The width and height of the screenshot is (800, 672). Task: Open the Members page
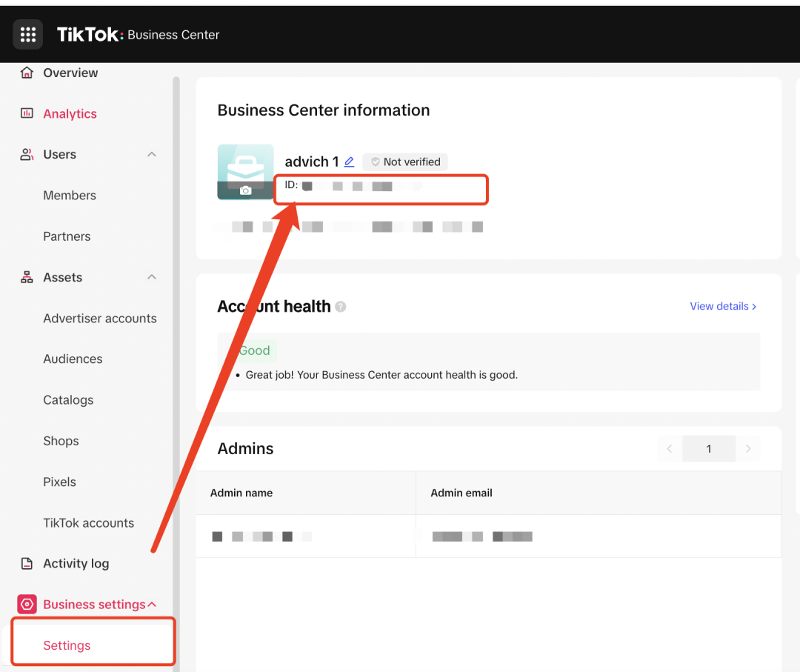click(x=70, y=195)
